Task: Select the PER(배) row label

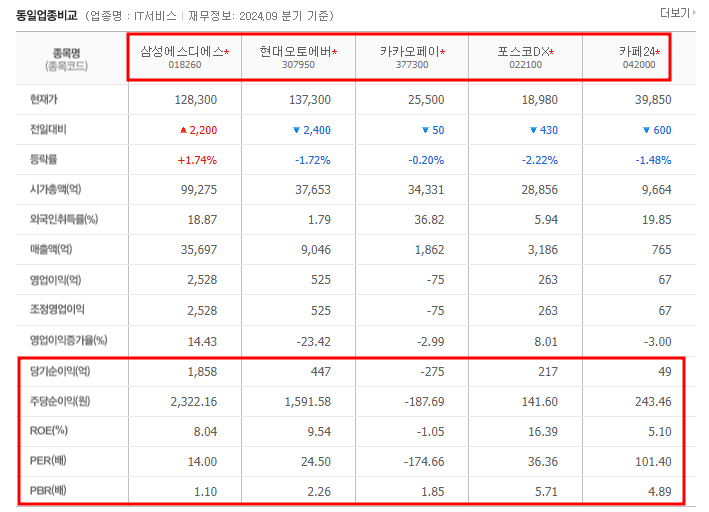Action: [x=48, y=460]
